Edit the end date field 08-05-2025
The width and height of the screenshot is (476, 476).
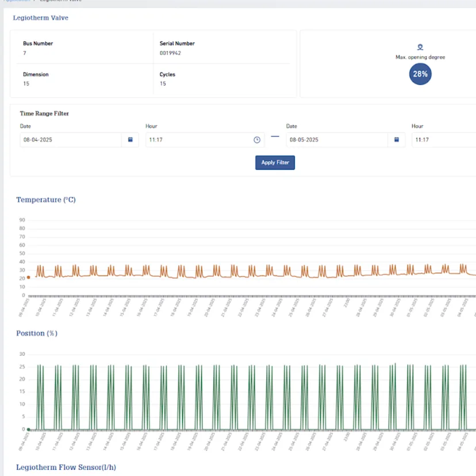[x=337, y=140]
